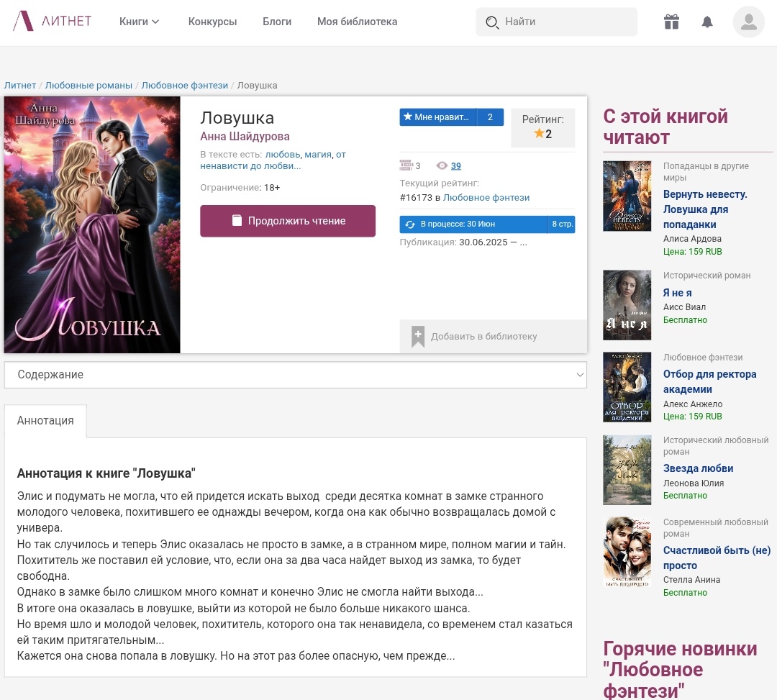Open Вернуть невесту book cover thumbnail
This screenshot has height=700, width=777.
(x=627, y=196)
